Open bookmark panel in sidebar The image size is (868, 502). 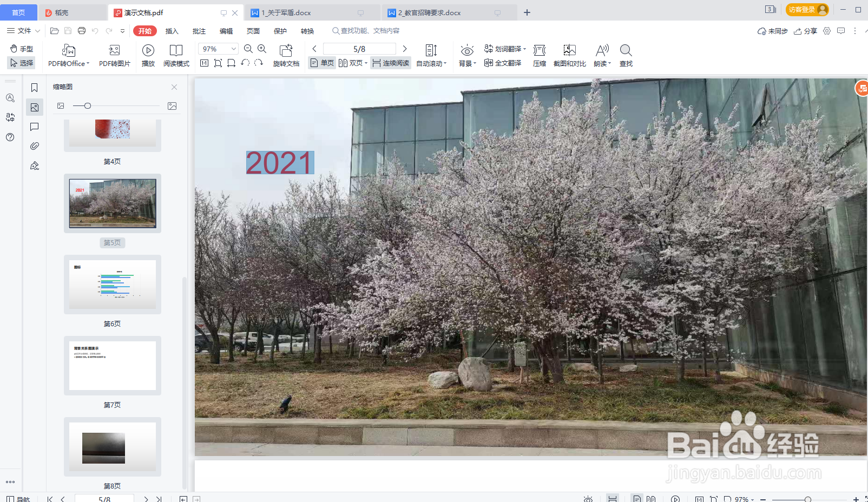point(34,88)
